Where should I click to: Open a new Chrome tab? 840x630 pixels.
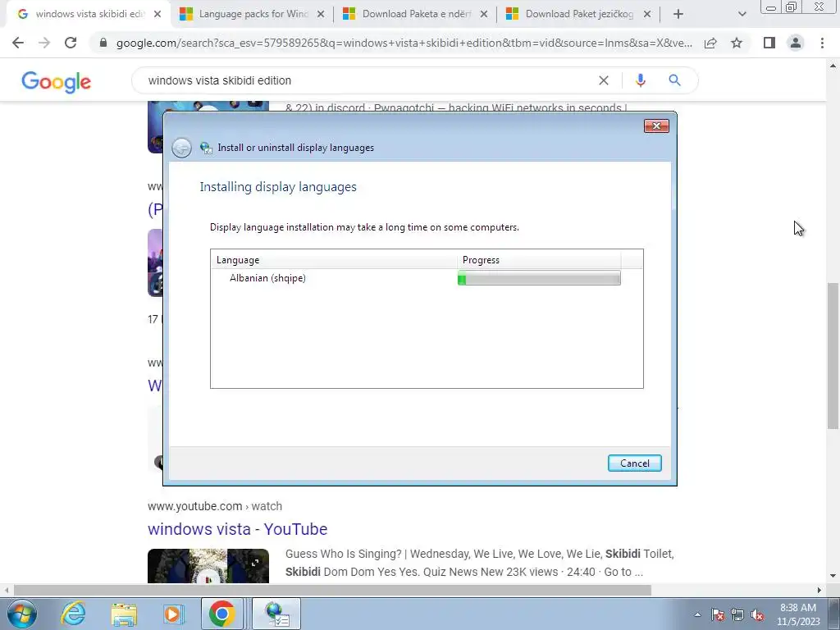point(678,15)
